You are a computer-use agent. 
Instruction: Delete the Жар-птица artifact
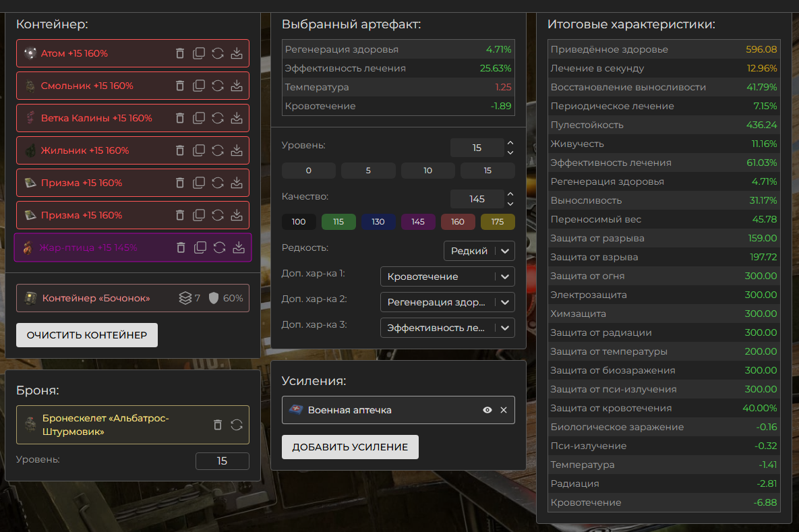tap(181, 247)
